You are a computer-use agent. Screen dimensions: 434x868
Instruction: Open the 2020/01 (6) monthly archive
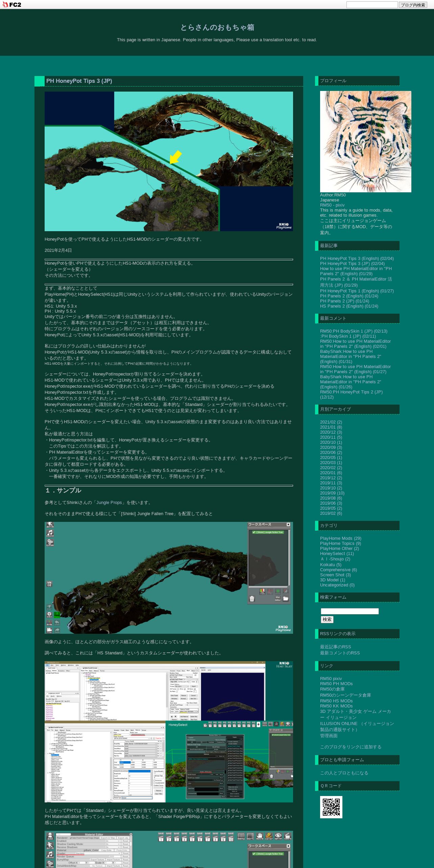tap(331, 473)
